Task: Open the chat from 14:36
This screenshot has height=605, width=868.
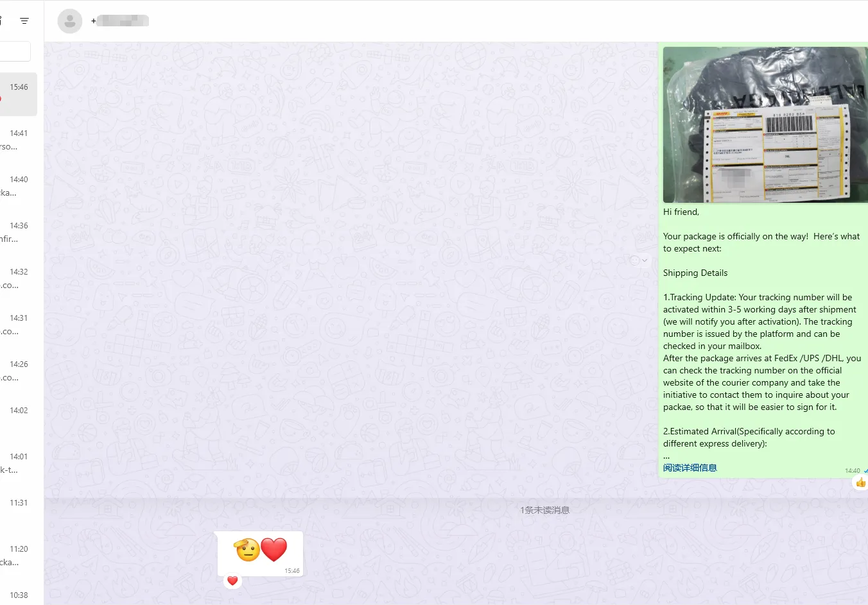Action: tap(18, 232)
